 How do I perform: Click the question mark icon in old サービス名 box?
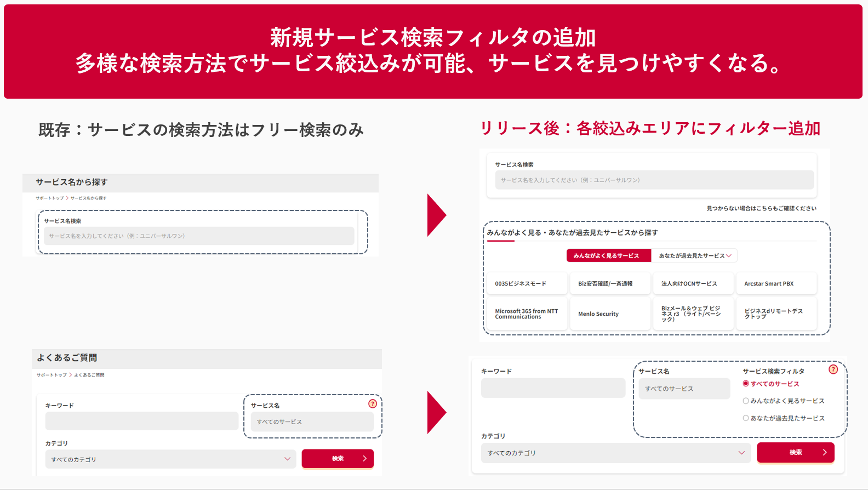[373, 403]
